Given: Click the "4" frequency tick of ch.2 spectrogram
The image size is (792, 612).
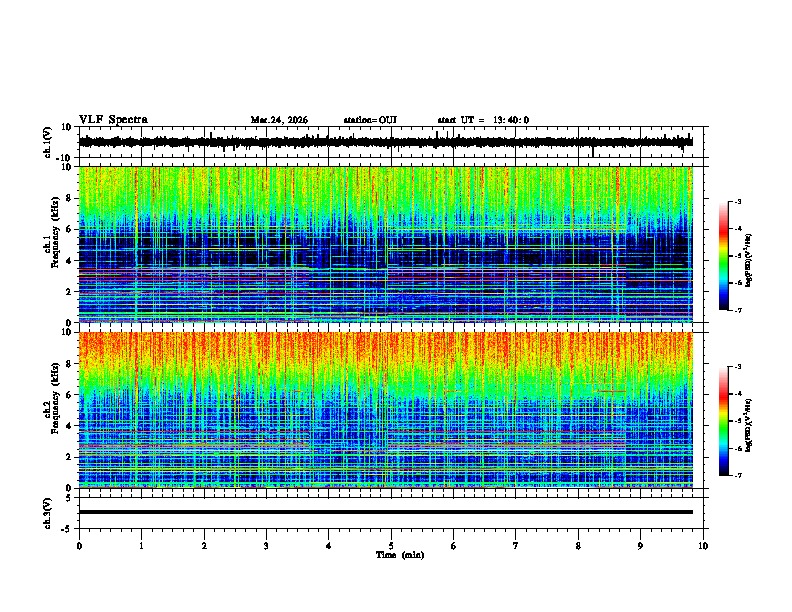Looking at the screenshot, I should click(70, 426).
